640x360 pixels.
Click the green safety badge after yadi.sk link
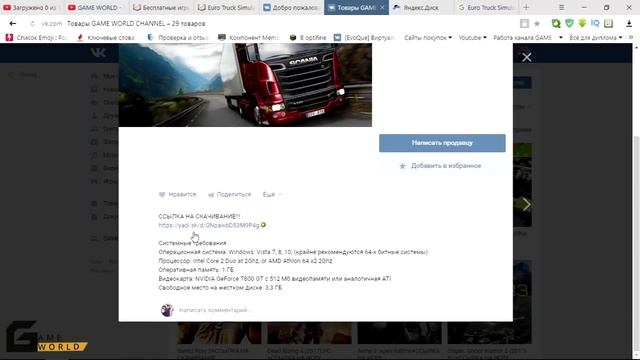point(263,225)
